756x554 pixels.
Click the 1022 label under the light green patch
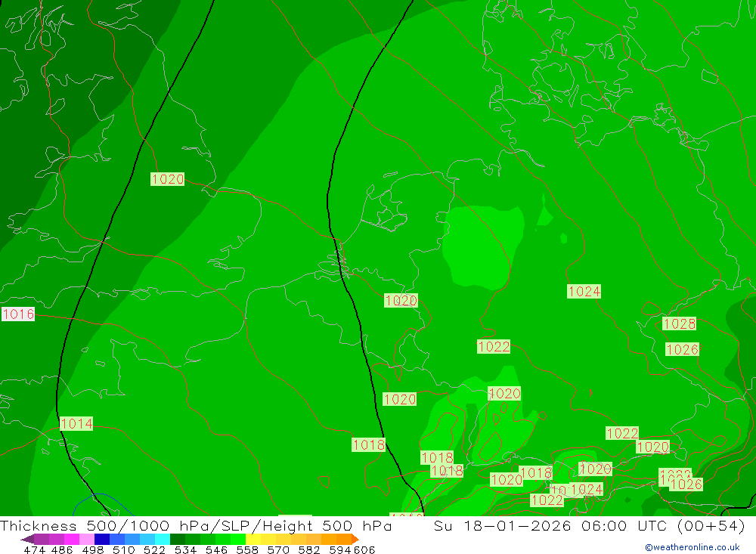[494, 346]
